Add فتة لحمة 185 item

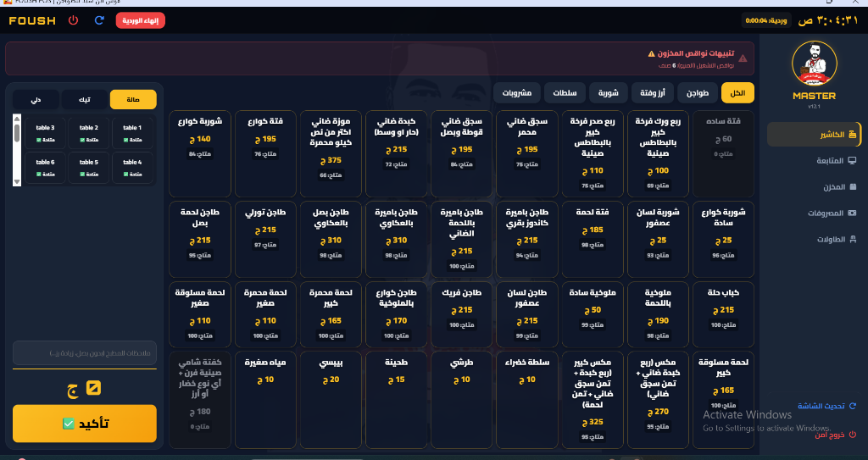(x=593, y=240)
